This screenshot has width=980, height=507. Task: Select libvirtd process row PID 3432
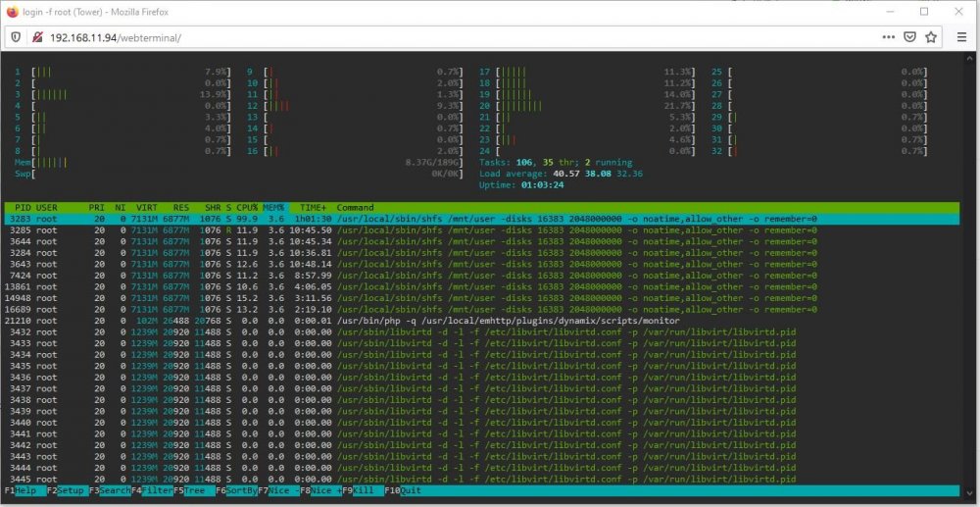482,332
